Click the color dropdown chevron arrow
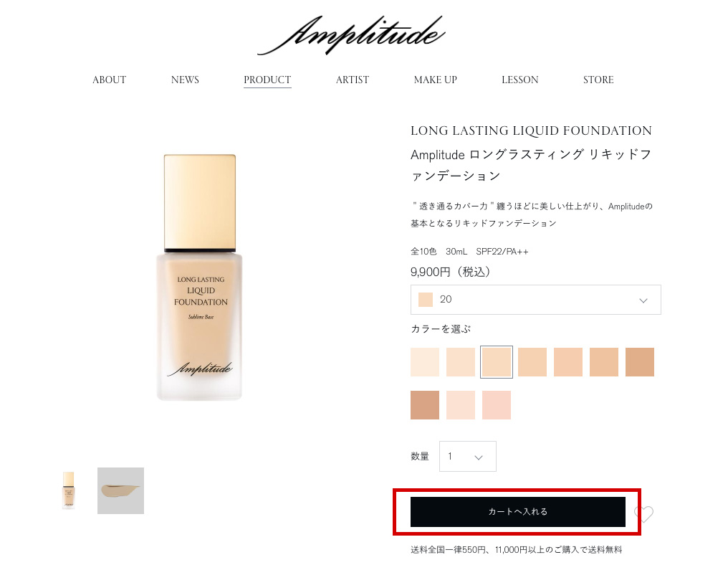This screenshot has height=565, width=728. [x=643, y=300]
